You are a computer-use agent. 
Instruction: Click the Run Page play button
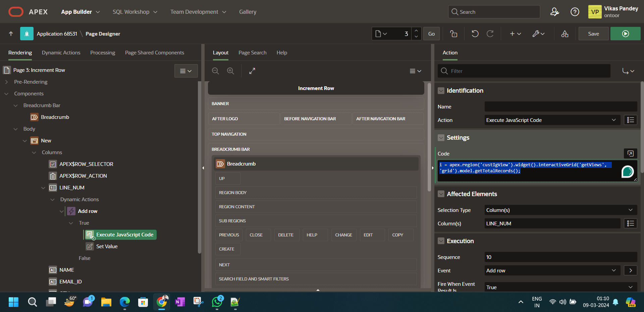(x=625, y=34)
